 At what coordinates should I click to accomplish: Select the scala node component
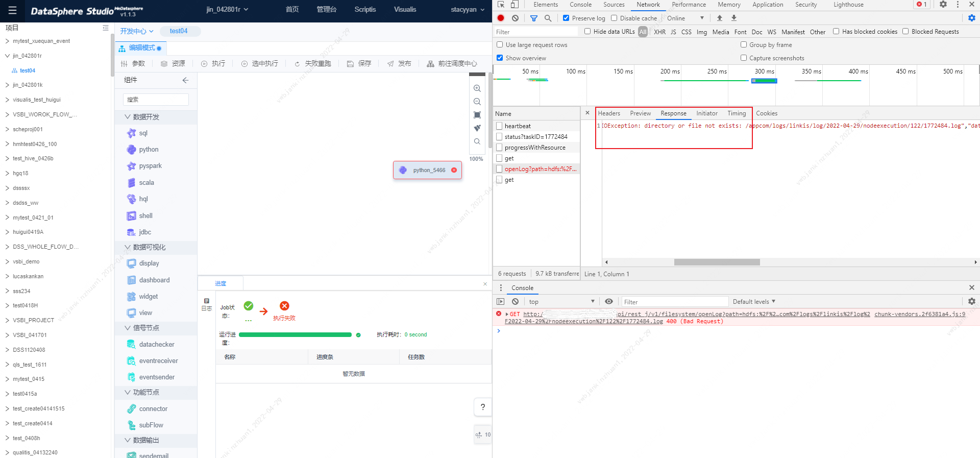141,183
